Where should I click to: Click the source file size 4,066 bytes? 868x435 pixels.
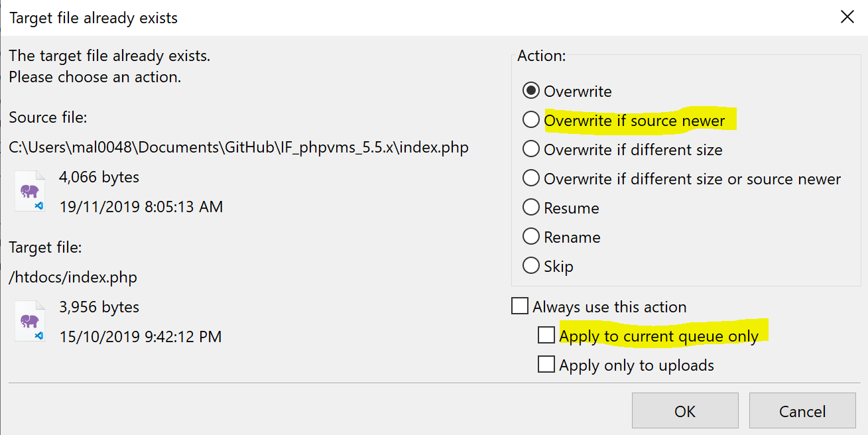[99, 177]
